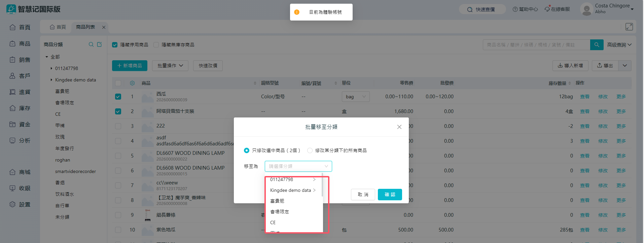Select 修改某分類下的所有商品 radio option
644x243 pixels.
[310, 150]
